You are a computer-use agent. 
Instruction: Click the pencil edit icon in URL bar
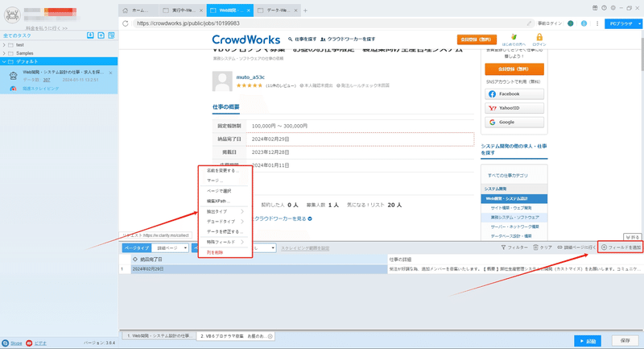(x=529, y=23)
